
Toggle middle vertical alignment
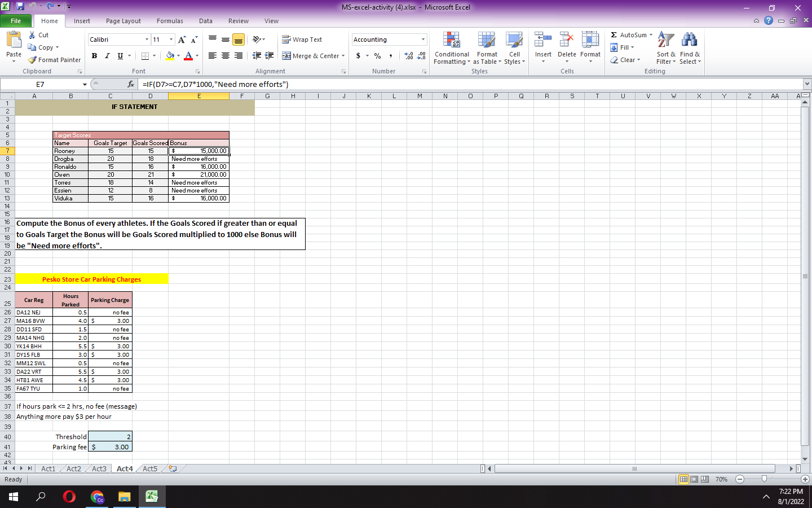(x=225, y=40)
